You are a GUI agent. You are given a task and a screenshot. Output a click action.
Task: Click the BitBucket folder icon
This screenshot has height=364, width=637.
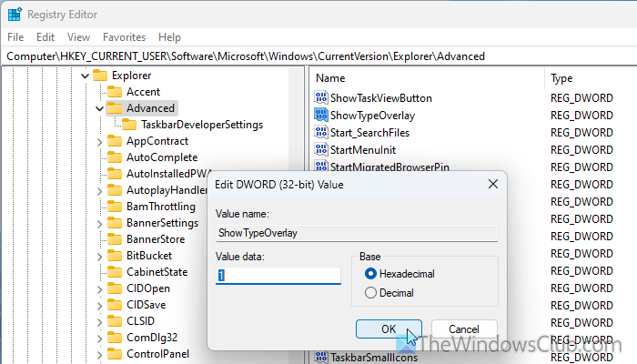(115, 256)
